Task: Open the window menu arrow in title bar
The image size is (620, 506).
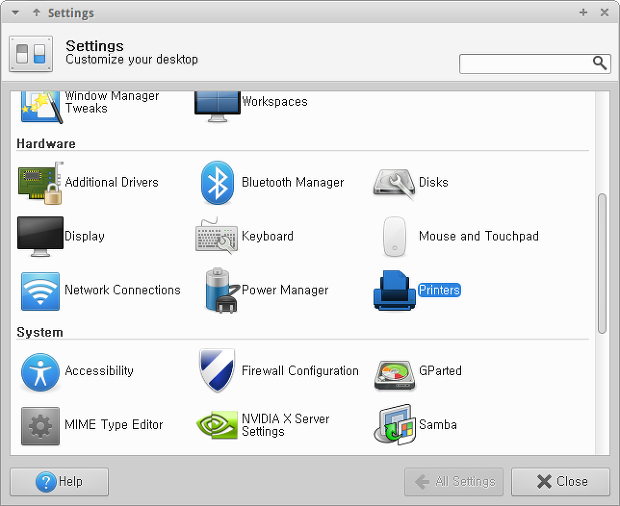Action: click(15, 13)
